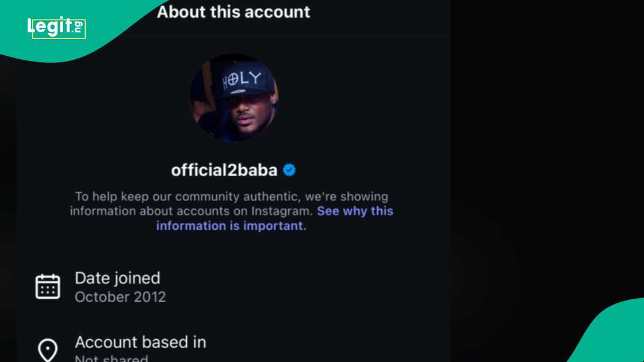Viewport: 644px width, 362px height.
Task: Click the Legit.ng logo
Action: 56,28
